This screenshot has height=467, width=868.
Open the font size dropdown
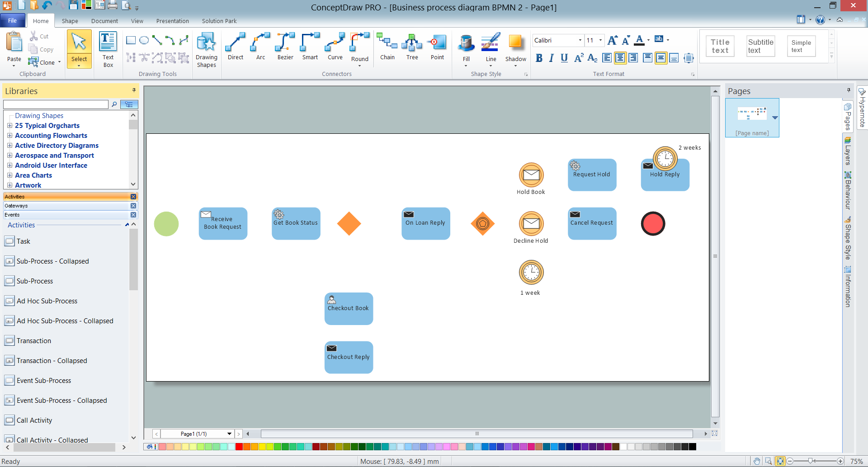[600, 40]
